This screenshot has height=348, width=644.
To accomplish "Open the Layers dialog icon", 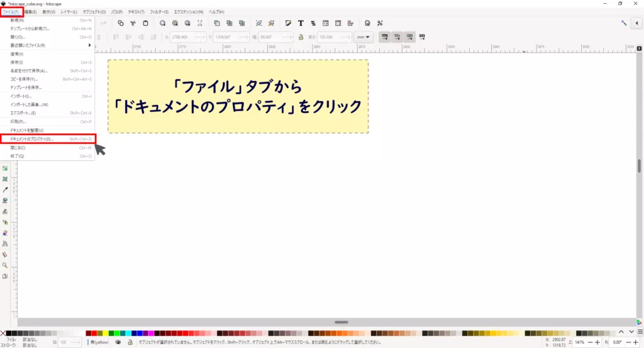I will 313,23.
